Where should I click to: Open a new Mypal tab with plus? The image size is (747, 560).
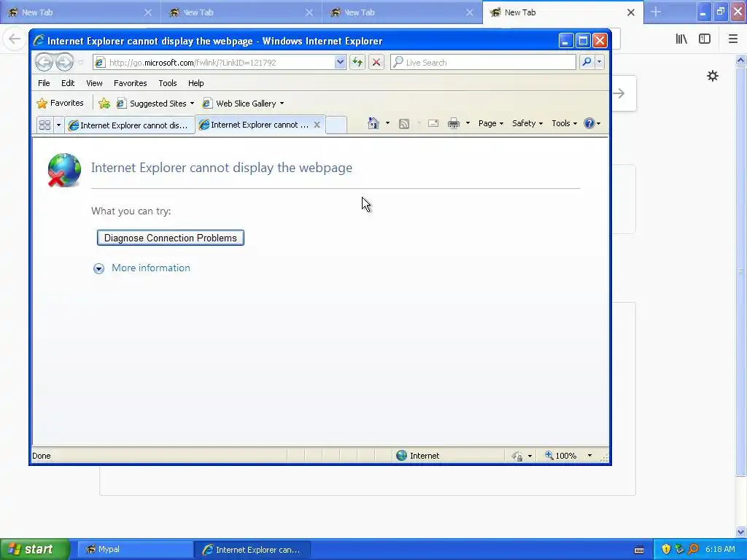point(656,12)
